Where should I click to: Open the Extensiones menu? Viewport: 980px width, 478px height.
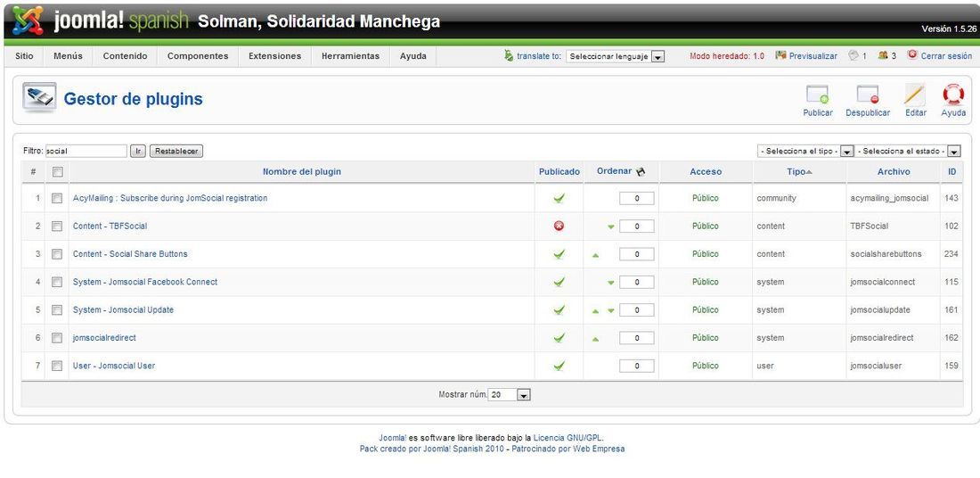coord(275,55)
